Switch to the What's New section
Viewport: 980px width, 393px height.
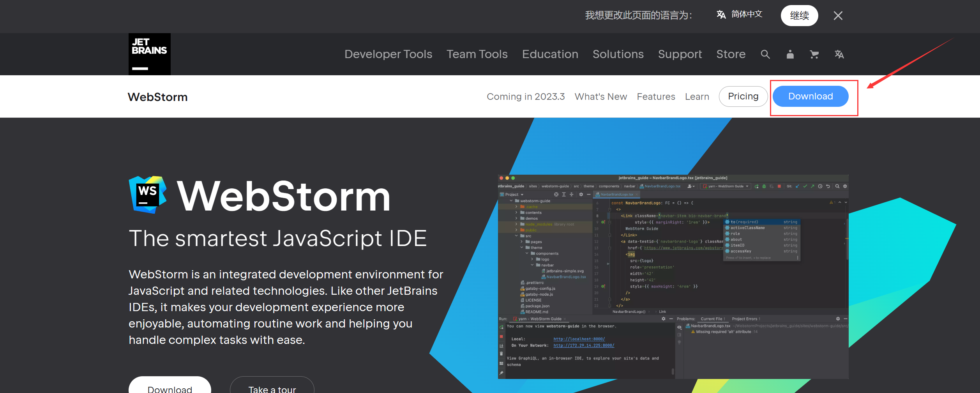coord(600,96)
